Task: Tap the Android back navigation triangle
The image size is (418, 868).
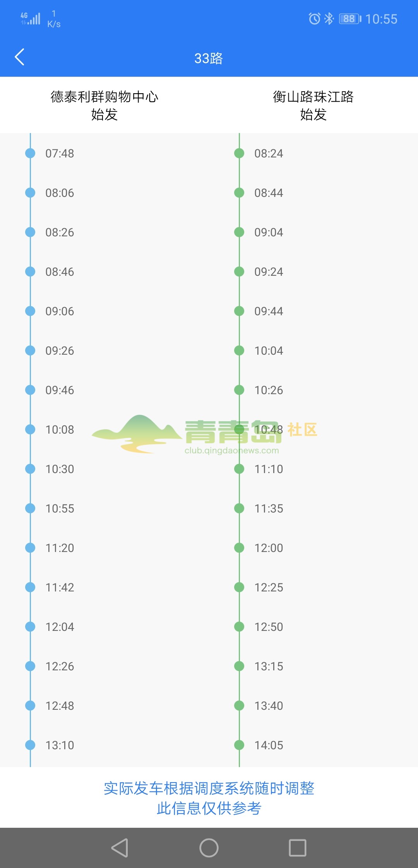Action: (x=120, y=848)
